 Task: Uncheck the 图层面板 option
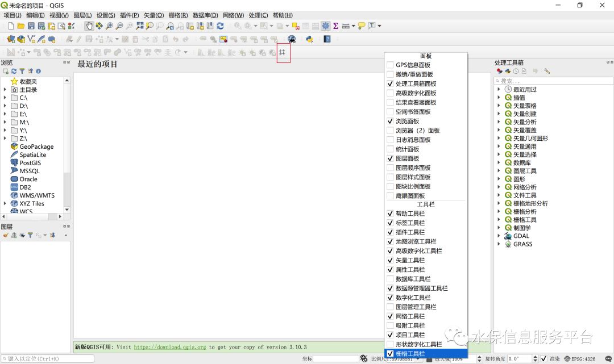(x=390, y=158)
